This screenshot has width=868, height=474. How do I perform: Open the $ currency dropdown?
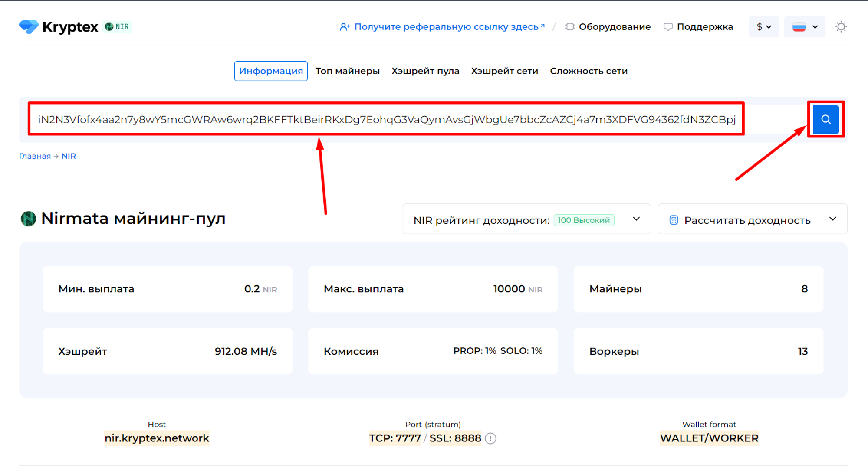764,27
